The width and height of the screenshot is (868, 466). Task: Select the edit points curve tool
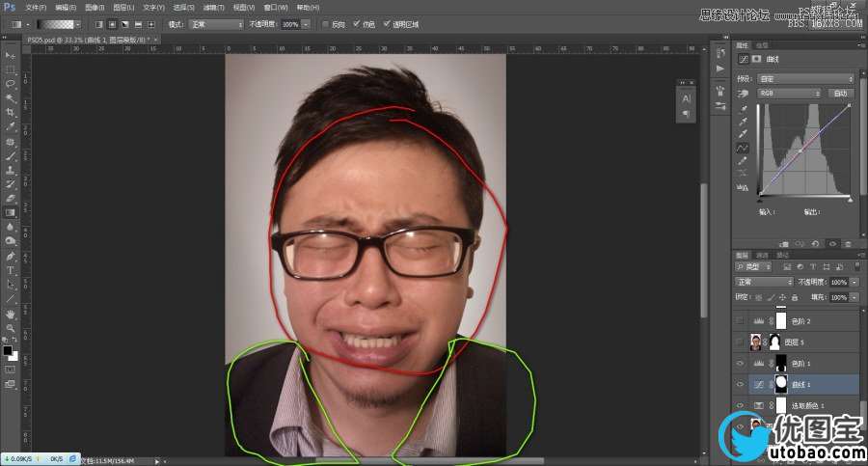tap(743, 148)
